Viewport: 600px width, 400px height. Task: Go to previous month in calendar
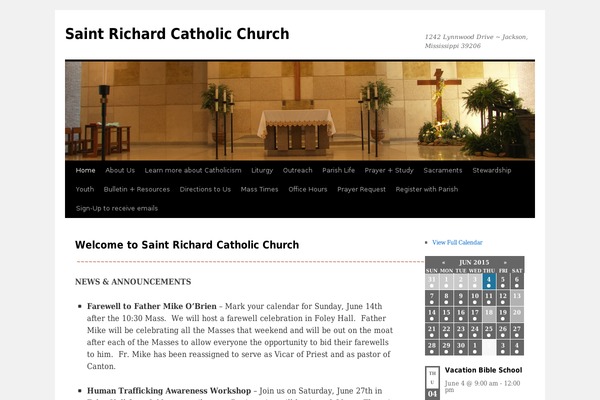point(443,263)
